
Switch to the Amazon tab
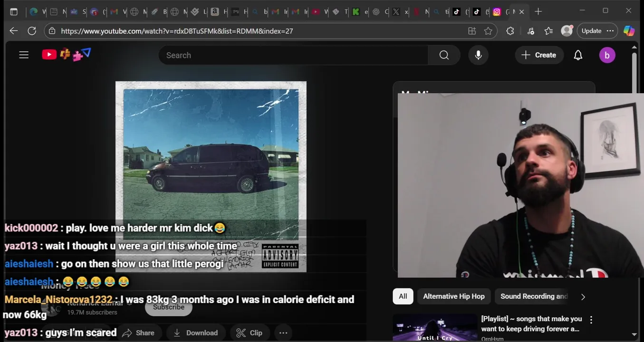tap(215, 12)
